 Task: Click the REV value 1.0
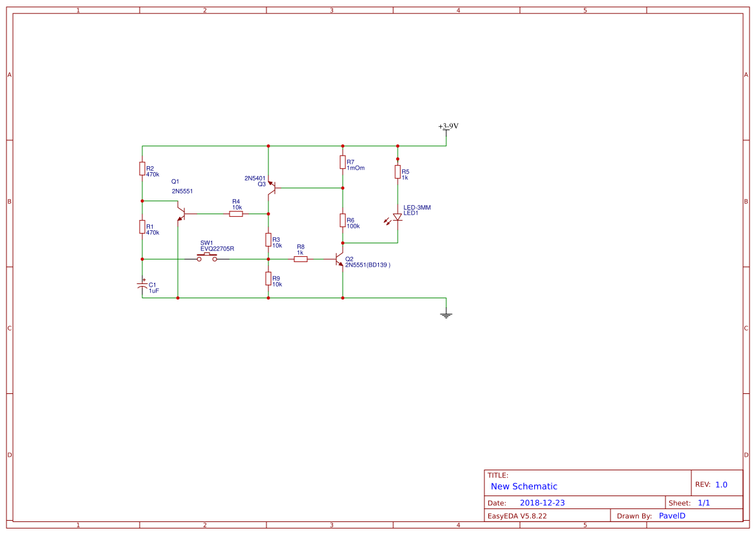[x=721, y=485]
